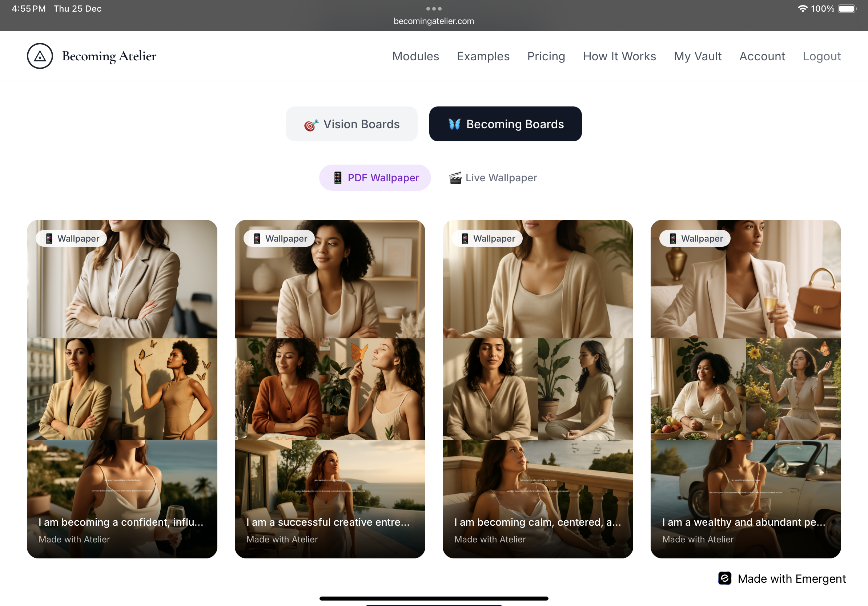Open the successful creative entrepreneur board

point(330,389)
